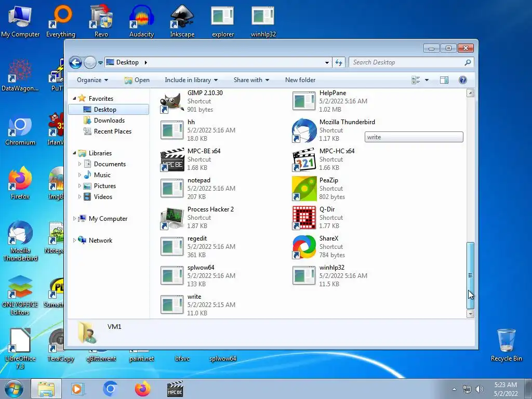Expand the Network tree node
Screen dimensions: 532x399
pos(74,240)
